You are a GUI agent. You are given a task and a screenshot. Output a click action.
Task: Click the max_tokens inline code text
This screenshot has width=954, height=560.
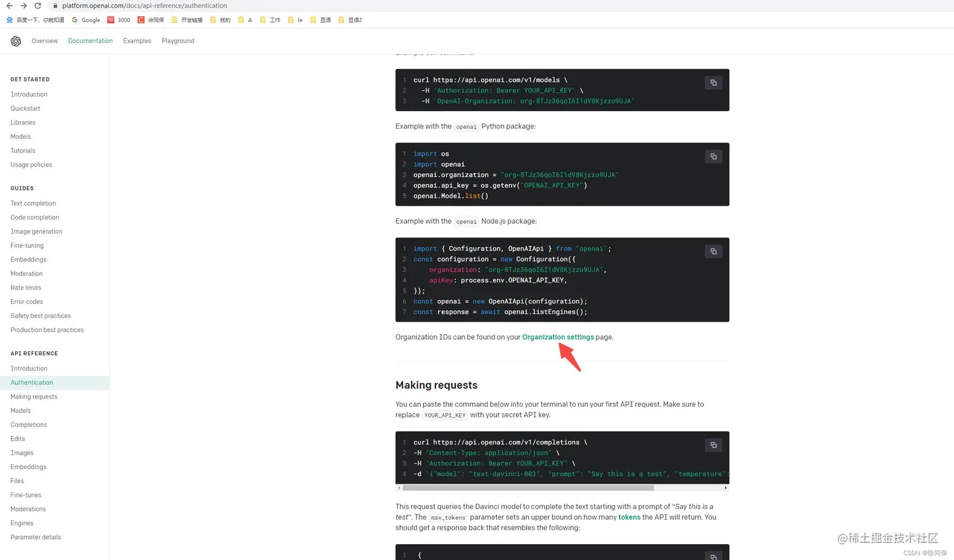click(x=448, y=518)
